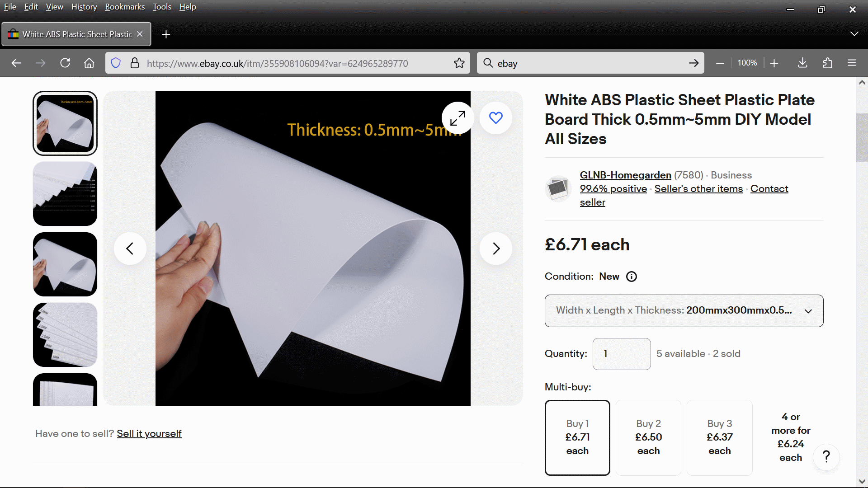Viewport: 868px width, 488px height.
Task: Open Width x Length x Thickness dropdown
Action: point(684,311)
